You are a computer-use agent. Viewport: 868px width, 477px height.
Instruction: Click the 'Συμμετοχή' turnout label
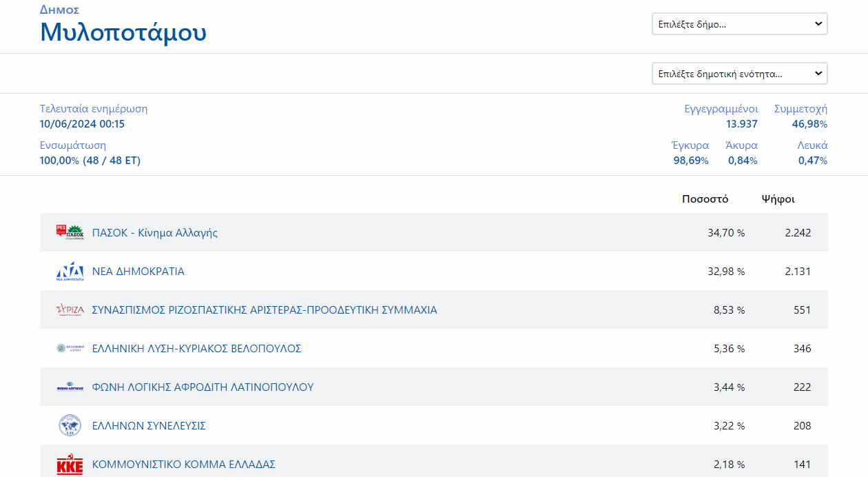click(800, 109)
